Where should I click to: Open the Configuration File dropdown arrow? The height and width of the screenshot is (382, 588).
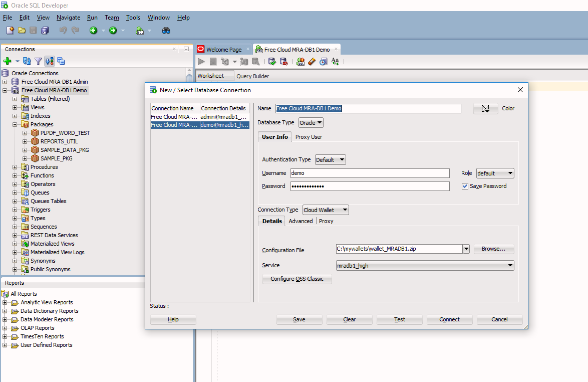[x=466, y=249]
